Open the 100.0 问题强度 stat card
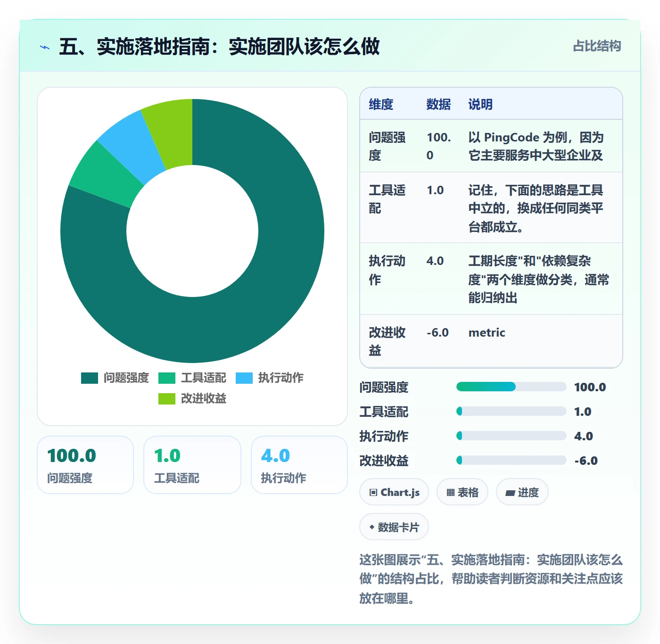The width and height of the screenshot is (660, 644). [85, 465]
